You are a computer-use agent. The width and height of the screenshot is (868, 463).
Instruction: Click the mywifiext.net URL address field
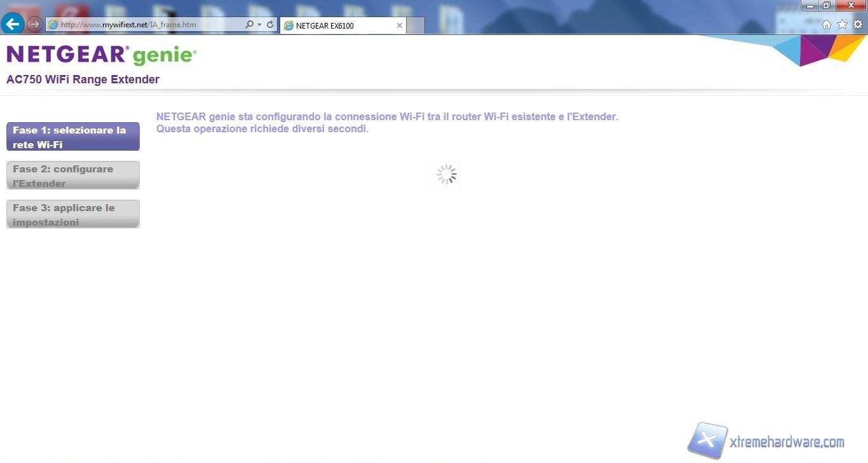(x=146, y=25)
